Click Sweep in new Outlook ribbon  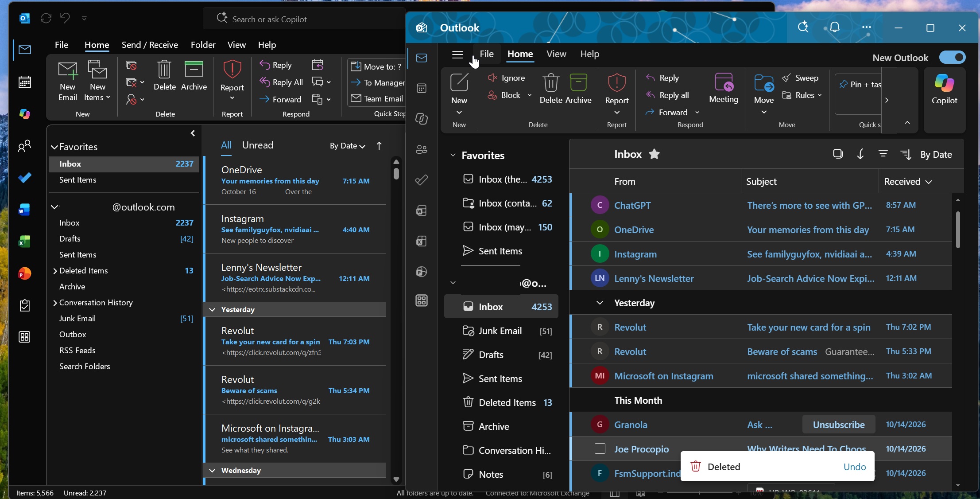pos(801,78)
